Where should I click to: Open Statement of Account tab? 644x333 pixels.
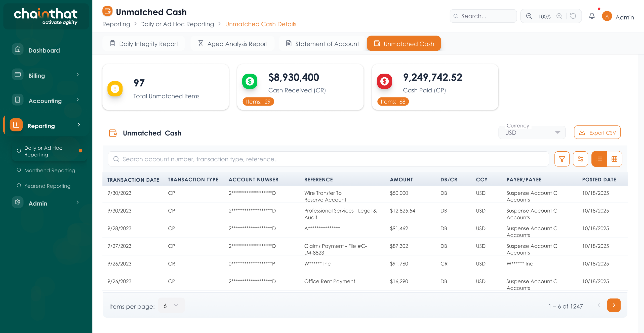[323, 44]
